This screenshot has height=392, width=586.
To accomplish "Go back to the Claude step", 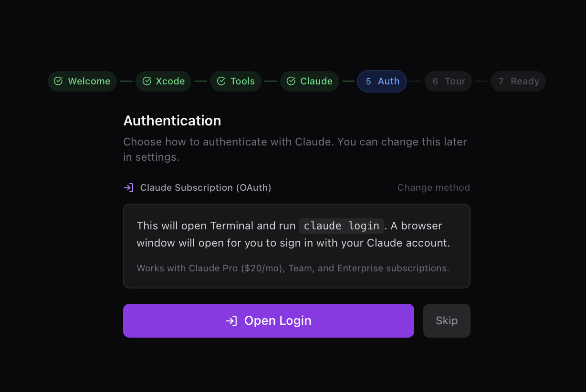I will point(309,81).
